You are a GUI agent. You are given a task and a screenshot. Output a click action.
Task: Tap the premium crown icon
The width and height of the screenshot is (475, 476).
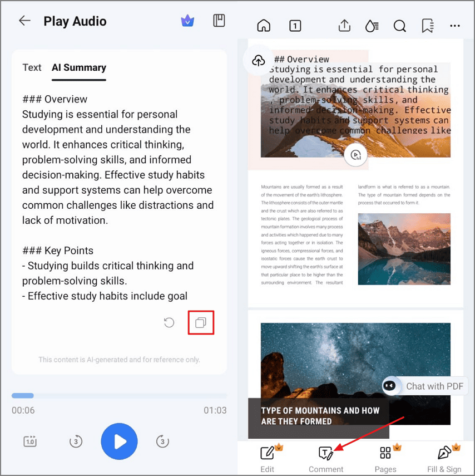coord(187,20)
